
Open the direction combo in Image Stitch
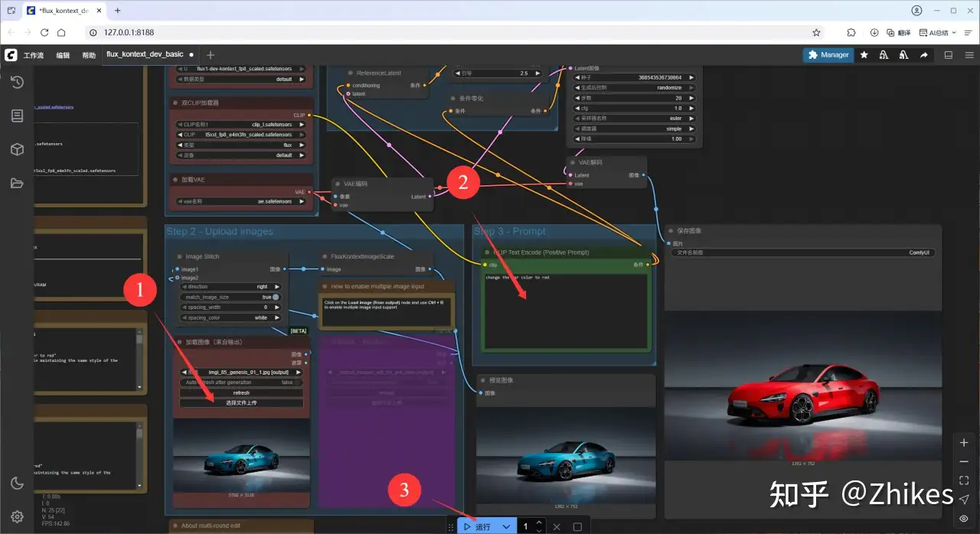(230, 287)
